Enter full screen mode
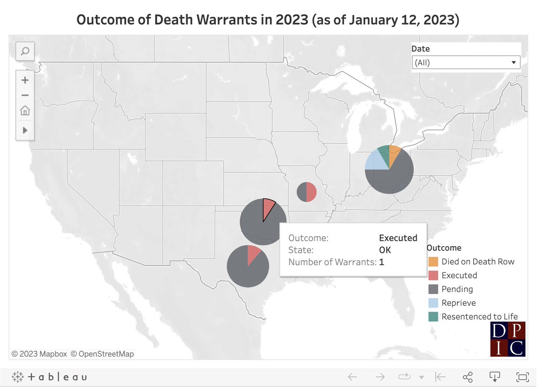The width and height of the screenshot is (545, 392). 521,377
